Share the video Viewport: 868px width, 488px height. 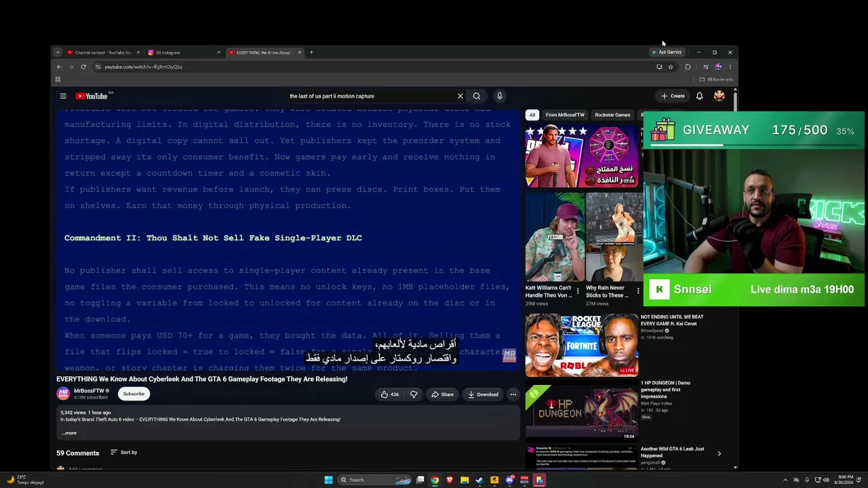pyautogui.click(x=442, y=394)
